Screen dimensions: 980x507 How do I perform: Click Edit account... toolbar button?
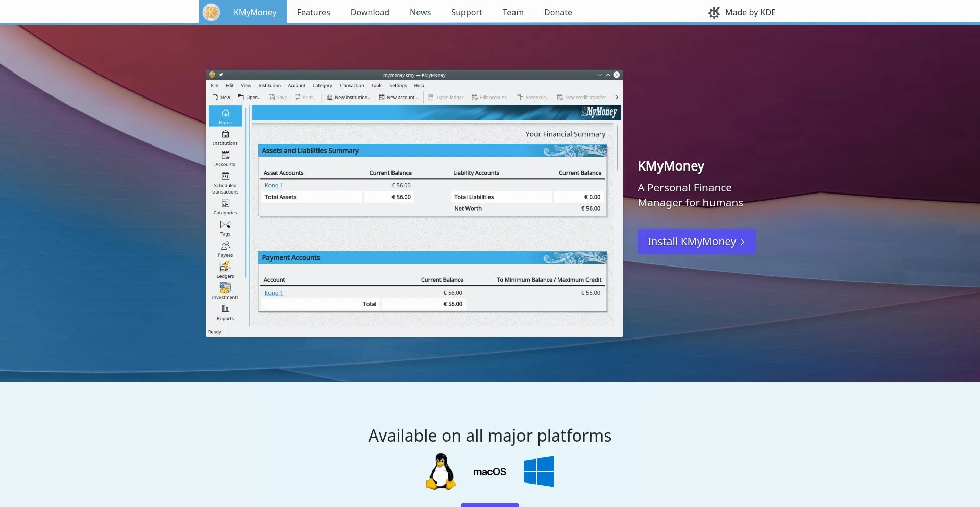(x=491, y=97)
